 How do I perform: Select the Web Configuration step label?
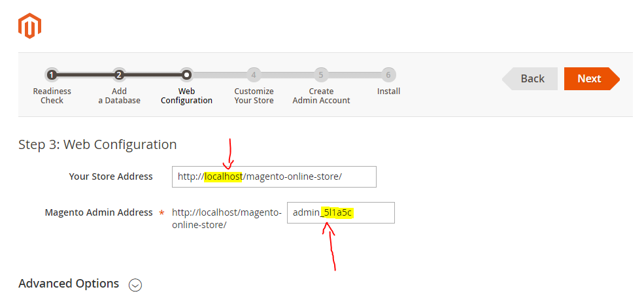(186, 96)
